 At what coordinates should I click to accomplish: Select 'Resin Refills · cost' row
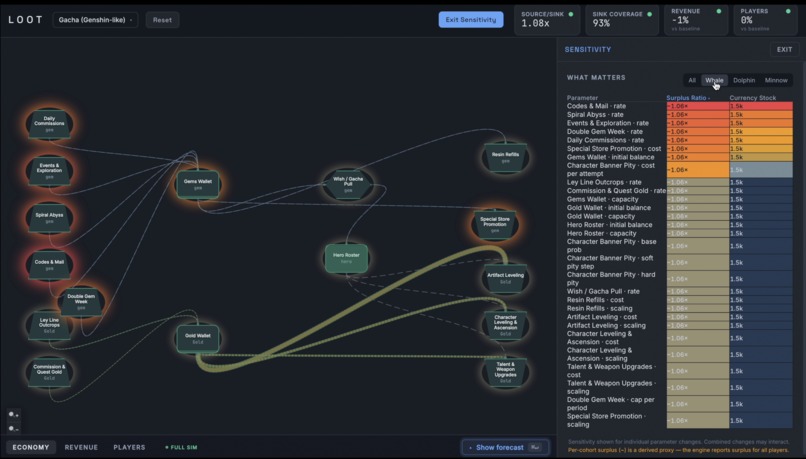click(x=680, y=300)
